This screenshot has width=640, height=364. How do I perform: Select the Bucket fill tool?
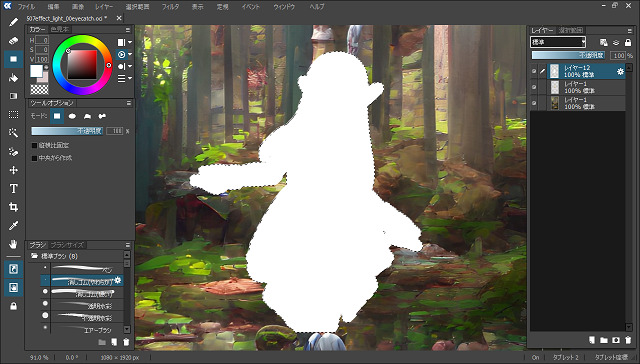pyautogui.click(x=13, y=78)
